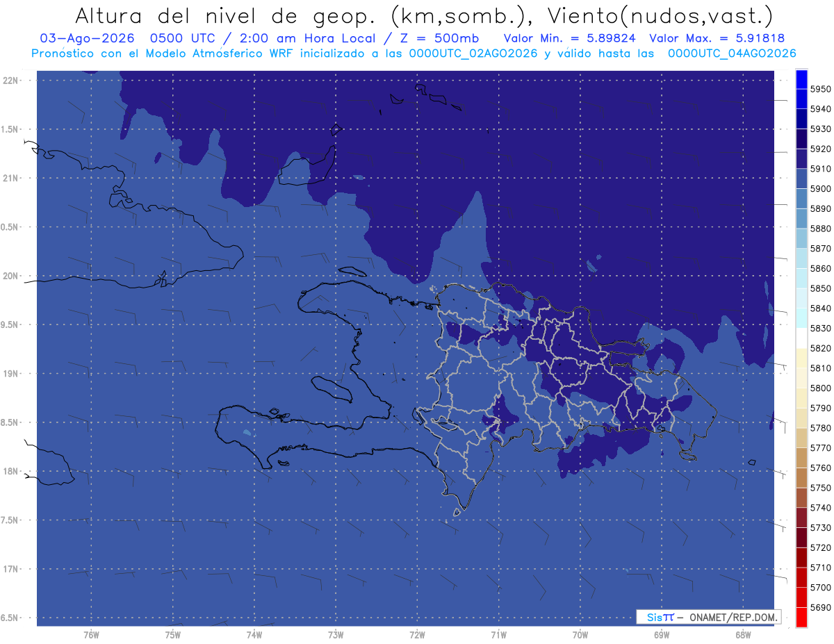Click the '75W' longitude label
The image size is (834, 644).
pos(172,635)
